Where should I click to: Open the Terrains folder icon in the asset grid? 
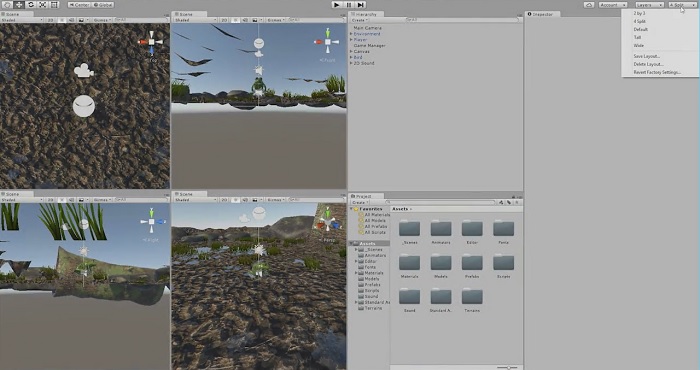(x=472, y=296)
